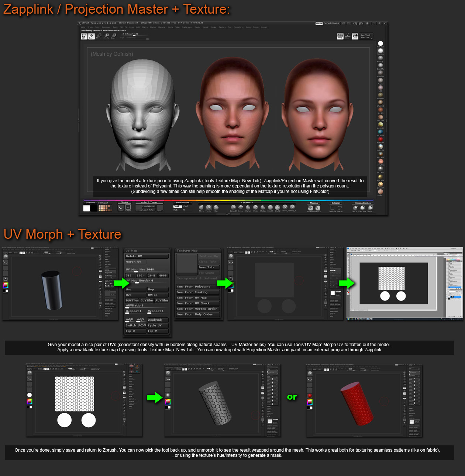Viewport: 465px width, 476px height.
Task: Click the texture map thumbnail preview
Action: 187,265
